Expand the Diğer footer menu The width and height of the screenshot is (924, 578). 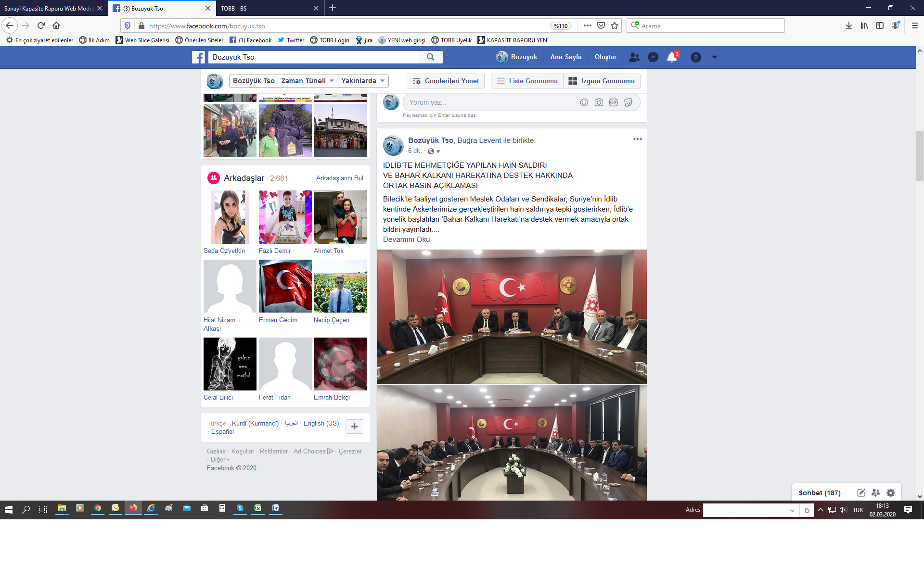click(x=220, y=460)
